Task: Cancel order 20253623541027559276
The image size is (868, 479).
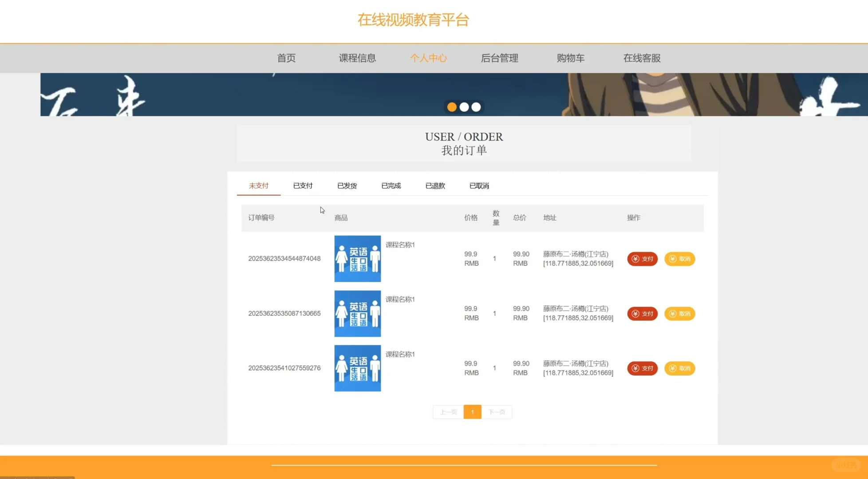Action: point(679,368)
